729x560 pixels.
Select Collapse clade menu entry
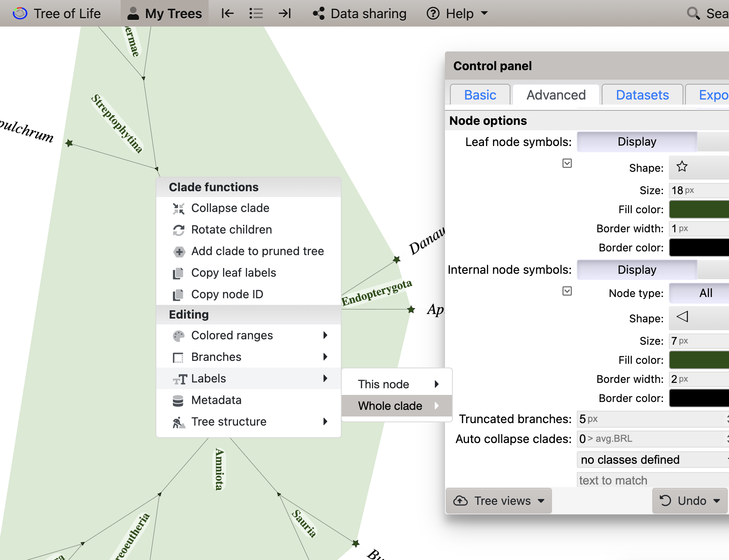point(248,208)
